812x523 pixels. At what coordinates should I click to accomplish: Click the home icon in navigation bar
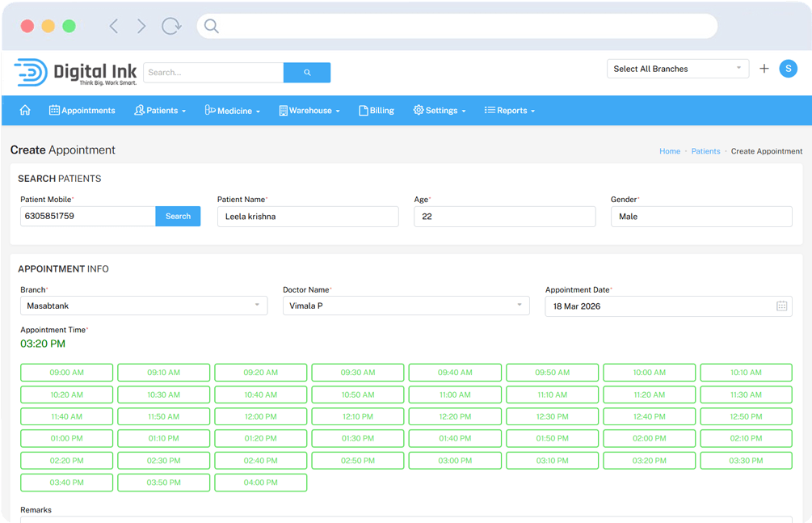pos(25,110)
